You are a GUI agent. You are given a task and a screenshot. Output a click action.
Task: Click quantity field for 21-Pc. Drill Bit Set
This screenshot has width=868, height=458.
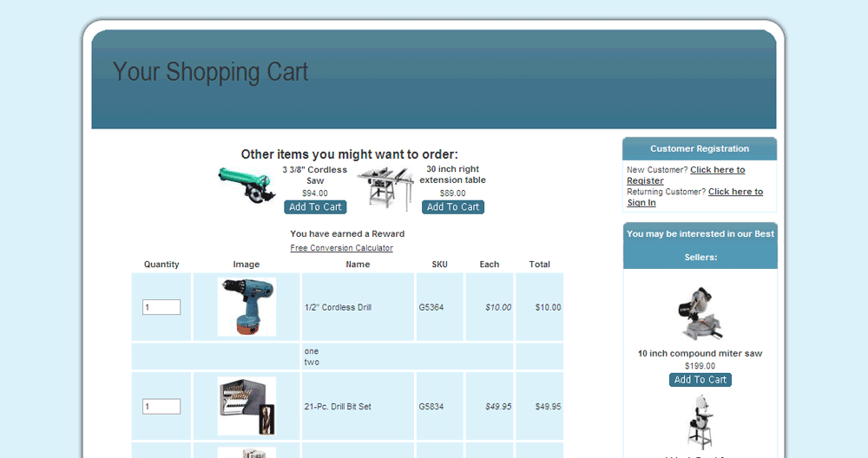tap(161, 407)
